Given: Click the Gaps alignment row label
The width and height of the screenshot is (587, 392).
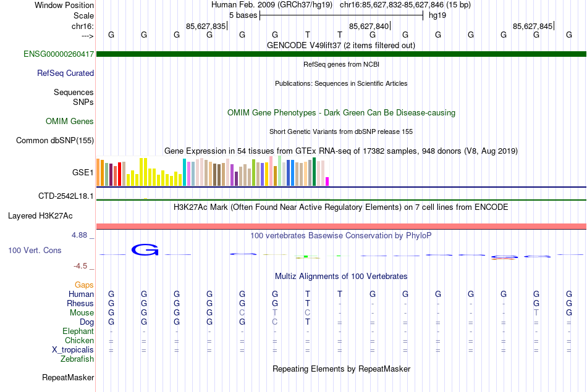Looking at the screenshot, I should [x=84, y=285].
